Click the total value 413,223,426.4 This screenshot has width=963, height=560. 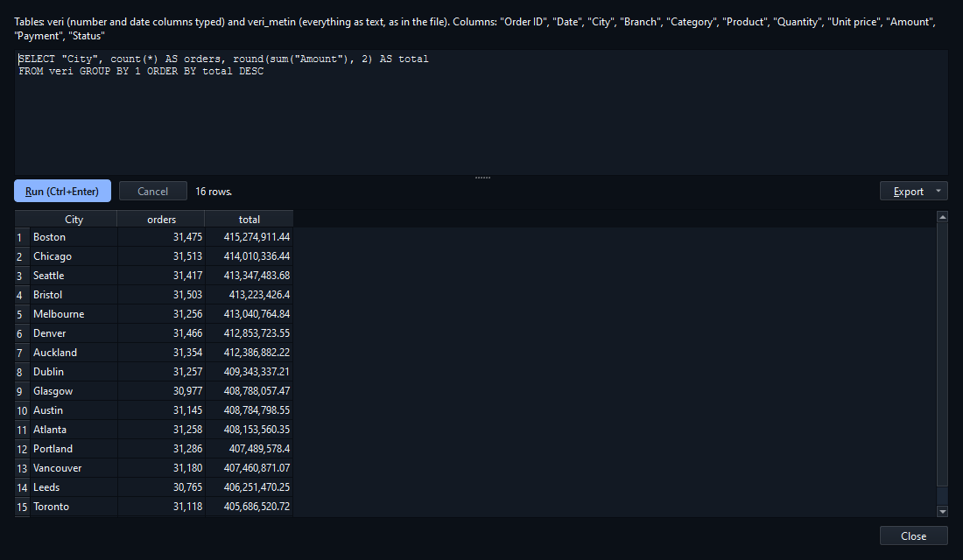[249, 295]
